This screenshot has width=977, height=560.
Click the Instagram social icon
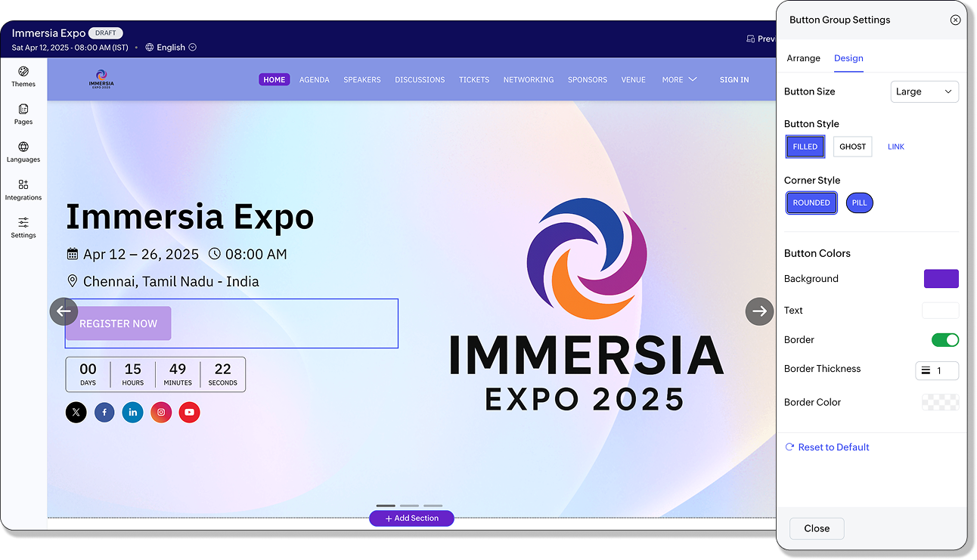[161, 413]
